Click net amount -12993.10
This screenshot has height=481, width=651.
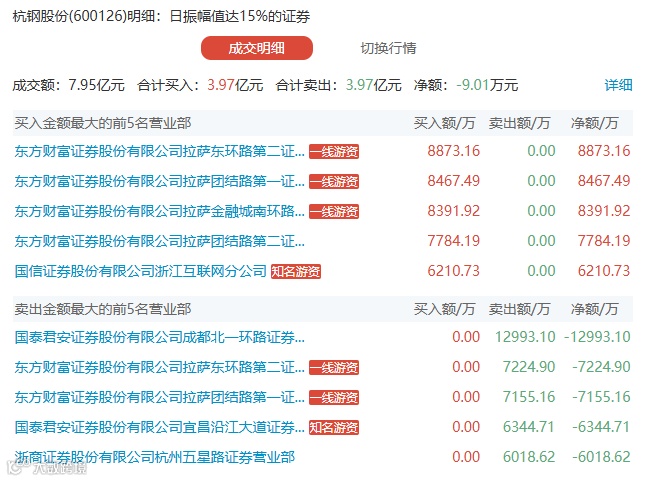(597, 337)
